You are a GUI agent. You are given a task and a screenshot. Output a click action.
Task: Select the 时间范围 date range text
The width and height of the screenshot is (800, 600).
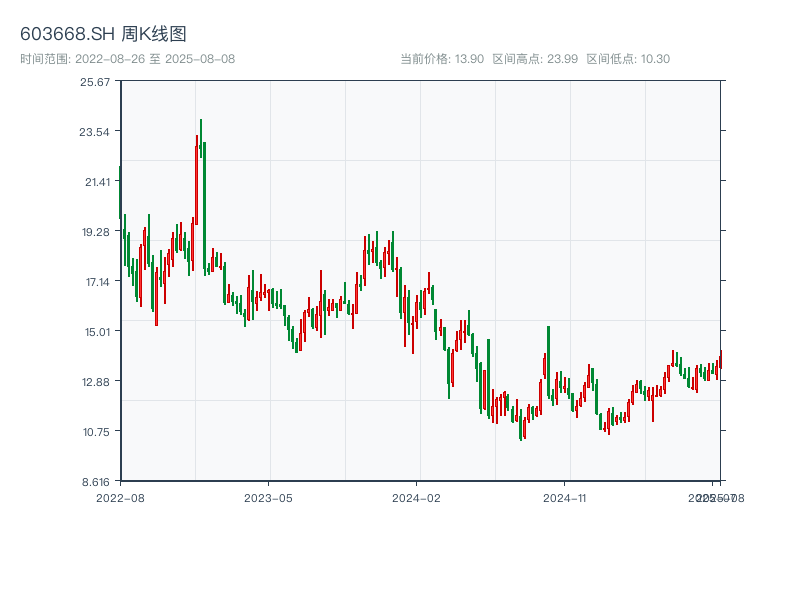point(127,59)
